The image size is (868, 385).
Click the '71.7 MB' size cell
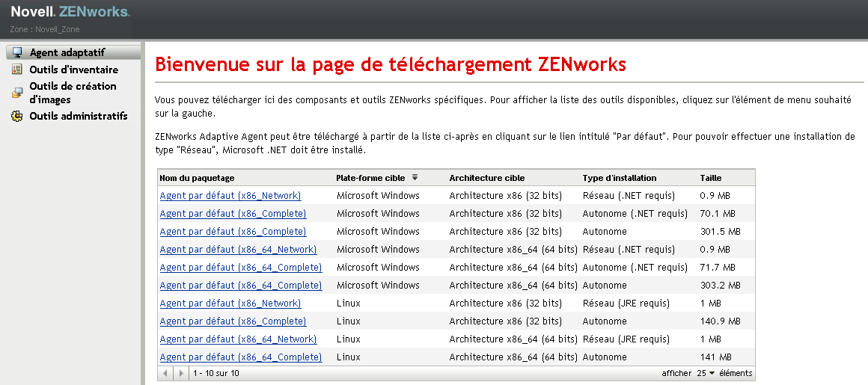pos(718,268)
